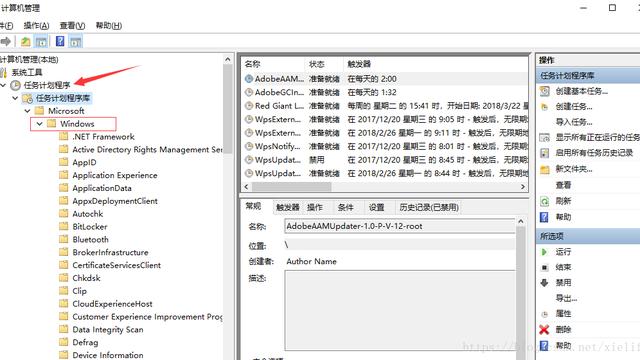The image size is (640, 360).
Task: Click the green 刷新 icon
Action: 544,201
